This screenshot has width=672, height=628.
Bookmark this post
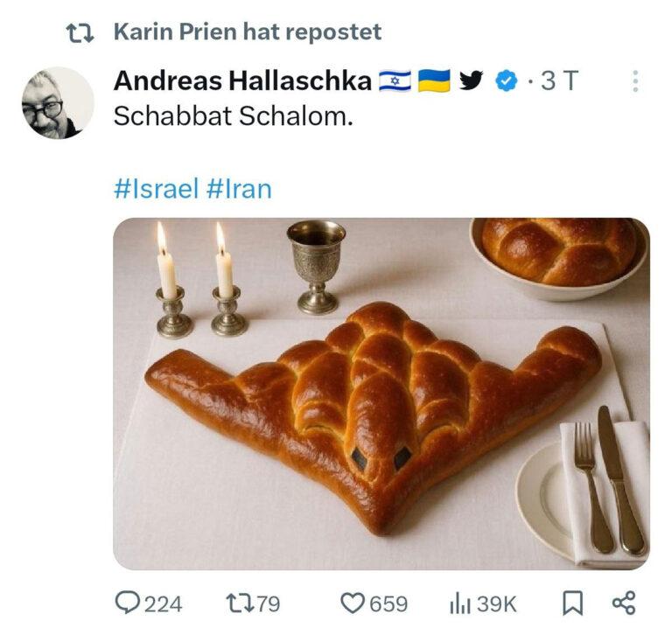572,604
